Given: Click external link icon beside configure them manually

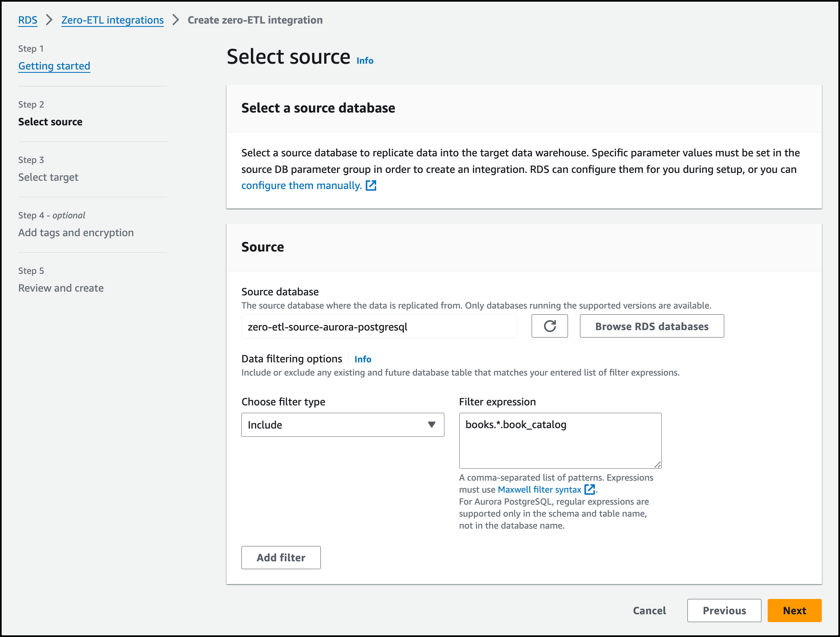Looking at the screenshot, I should [371, 186].
